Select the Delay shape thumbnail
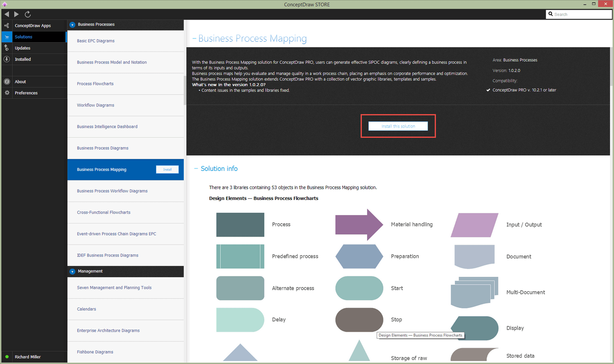614x364 pixels. [240, 320]
